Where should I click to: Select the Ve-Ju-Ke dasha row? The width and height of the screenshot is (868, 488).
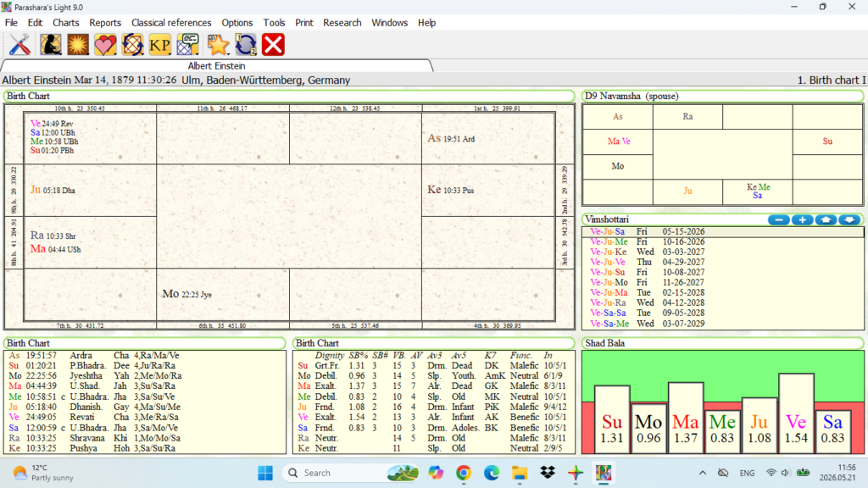click(x=722, y=252)
